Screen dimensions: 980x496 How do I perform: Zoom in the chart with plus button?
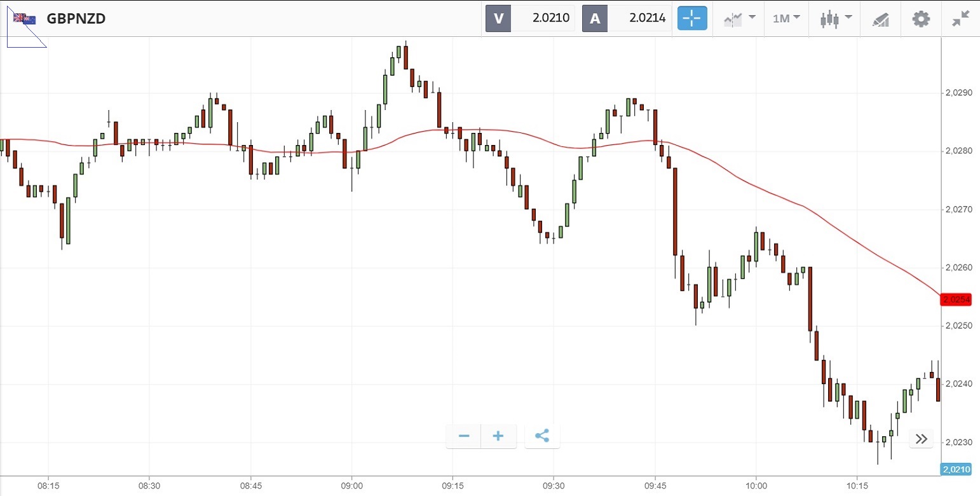click(498, 436)
